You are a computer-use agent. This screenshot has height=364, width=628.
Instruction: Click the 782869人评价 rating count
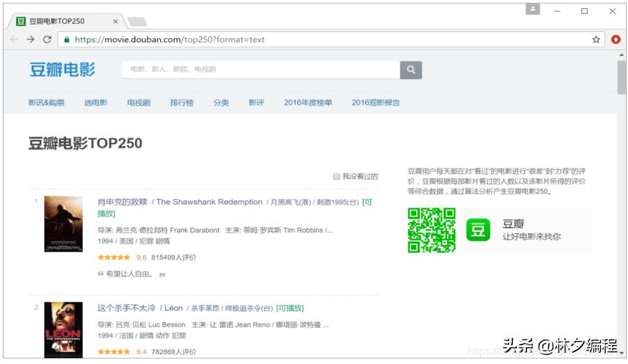point(174,351)
